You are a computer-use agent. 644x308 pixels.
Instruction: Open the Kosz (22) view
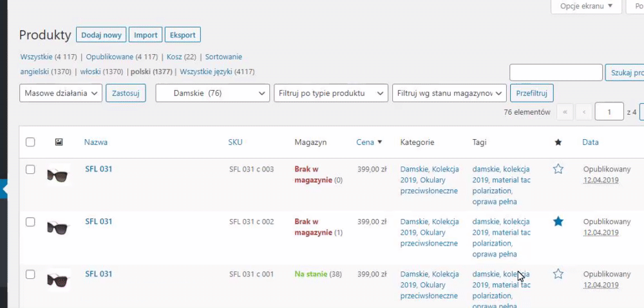pos(181,57)
